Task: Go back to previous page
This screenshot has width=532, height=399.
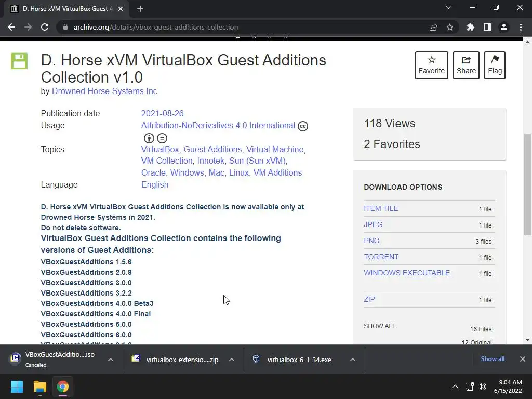Action: coord(11,27)
